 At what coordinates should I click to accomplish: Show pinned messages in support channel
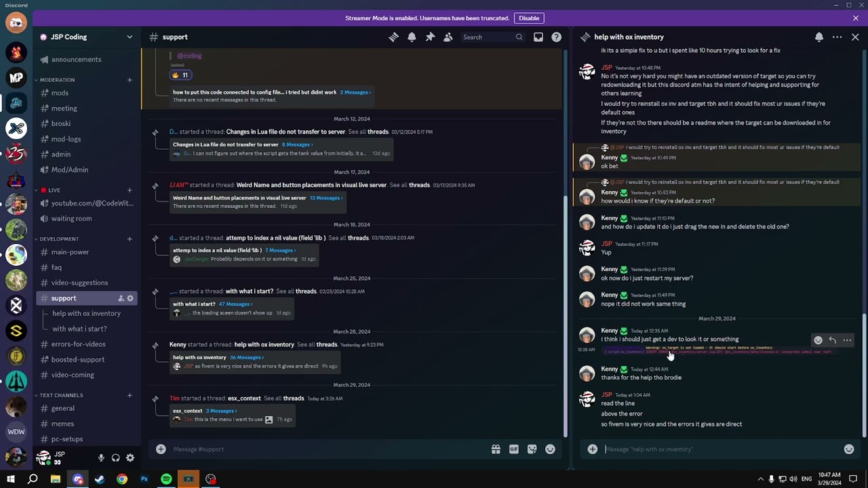point(430,37)
